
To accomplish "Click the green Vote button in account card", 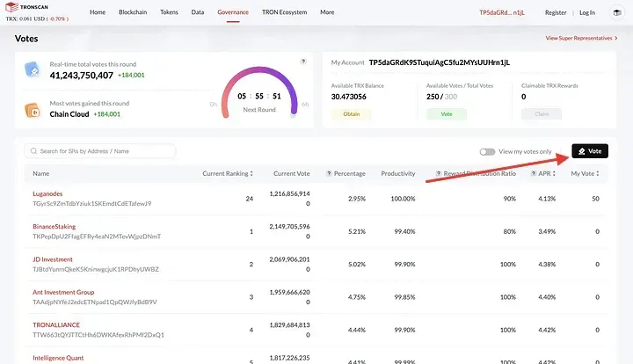I will [447, 113].
